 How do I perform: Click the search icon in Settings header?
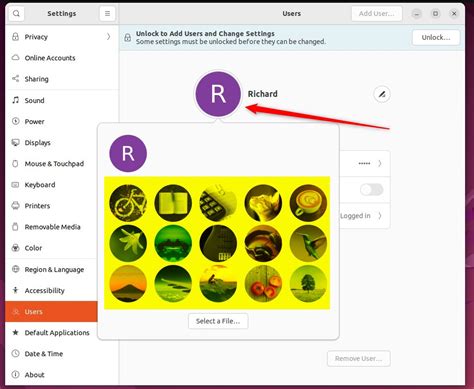16,14
